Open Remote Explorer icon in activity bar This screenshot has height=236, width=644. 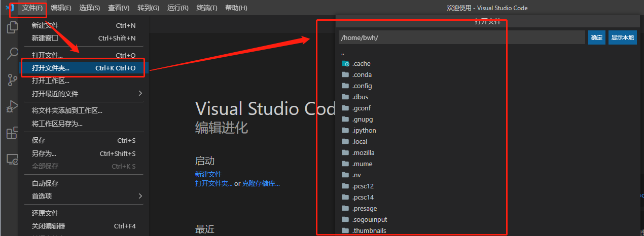pos(12,160)
